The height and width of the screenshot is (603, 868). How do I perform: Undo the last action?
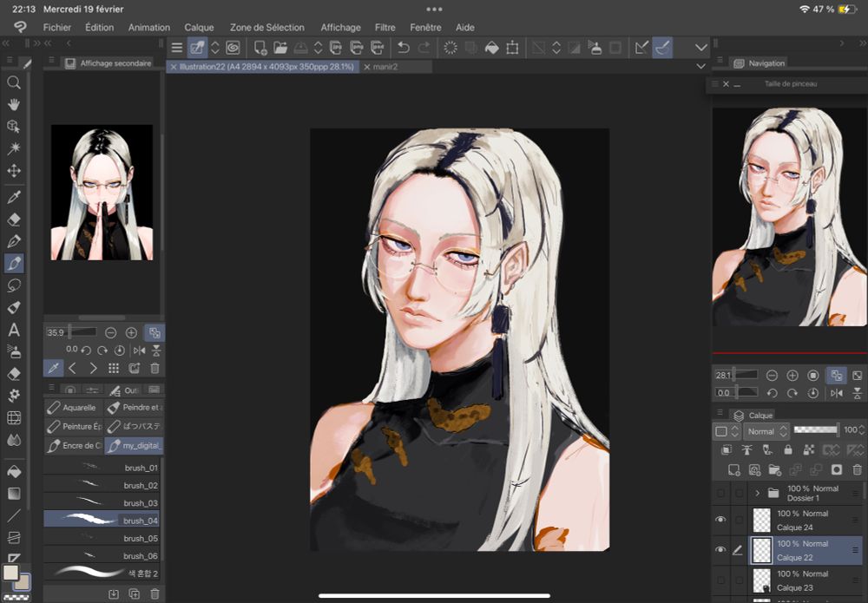(404, 48)
